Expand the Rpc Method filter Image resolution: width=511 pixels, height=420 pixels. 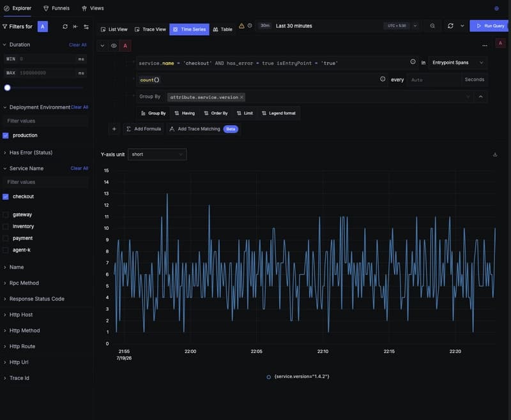click(x=4, y=283)
